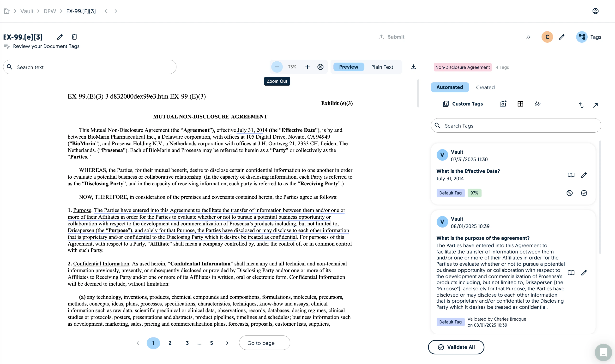Open the DPW breadcrumb link
Image resolution: width=615 pixels, height=364 pixels.
50,11
